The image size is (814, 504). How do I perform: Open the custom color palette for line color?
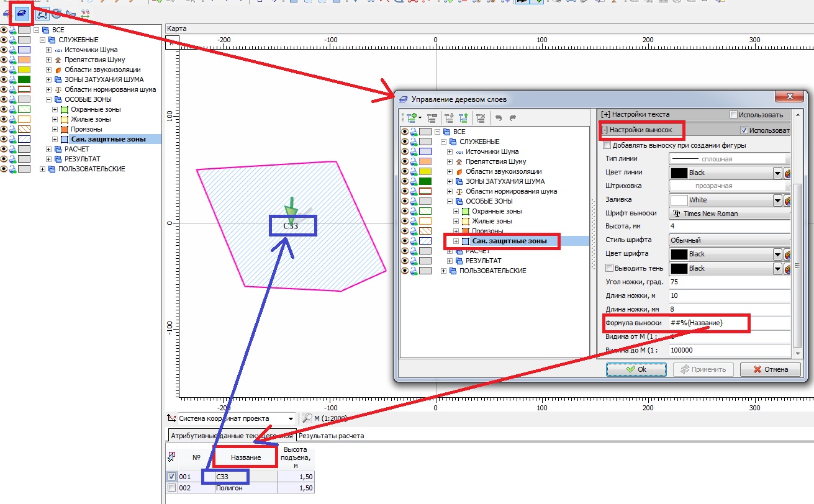click(x=787, y=173)
